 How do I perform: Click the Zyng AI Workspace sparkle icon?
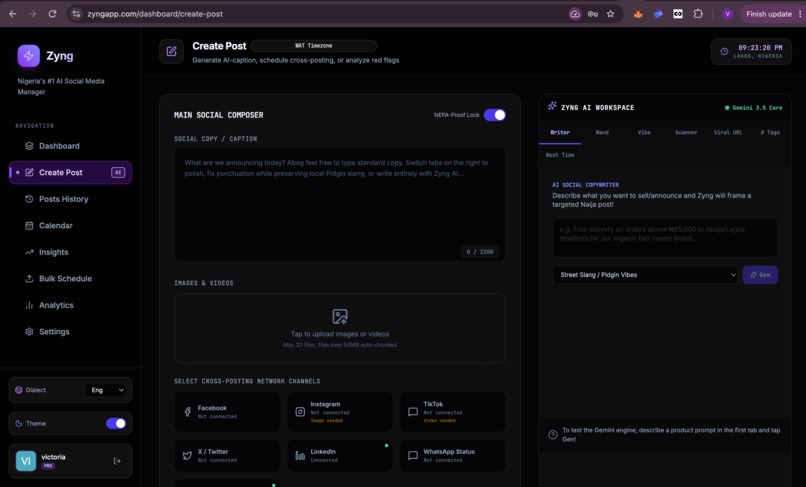552,106
